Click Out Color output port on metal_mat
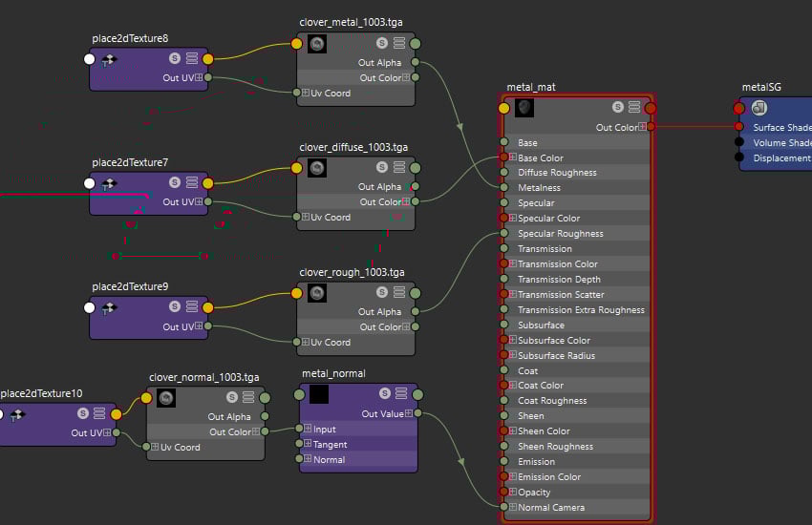Image resolution: width=812 pixels, height=525 pixels. 651,127
